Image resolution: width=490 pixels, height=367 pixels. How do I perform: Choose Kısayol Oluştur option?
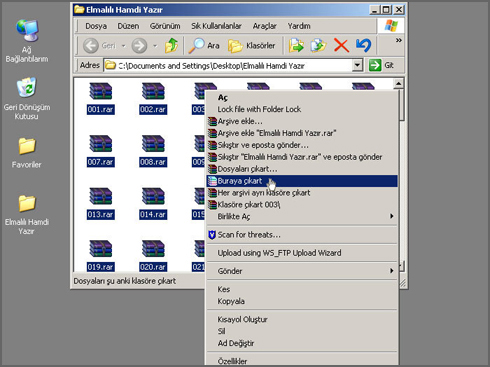[x=302, y=319]
